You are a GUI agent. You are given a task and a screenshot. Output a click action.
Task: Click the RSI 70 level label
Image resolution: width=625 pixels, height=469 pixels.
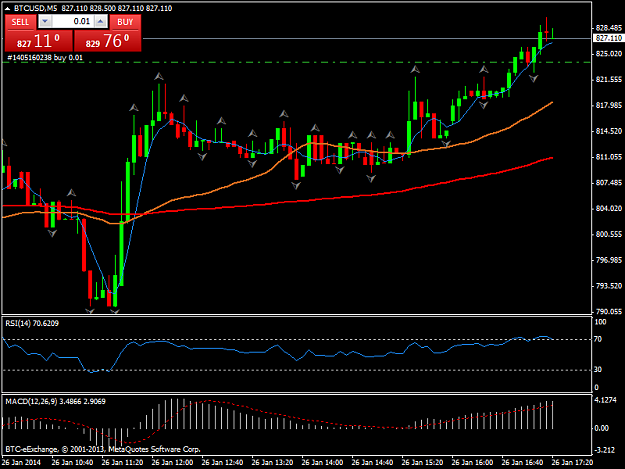597,339
